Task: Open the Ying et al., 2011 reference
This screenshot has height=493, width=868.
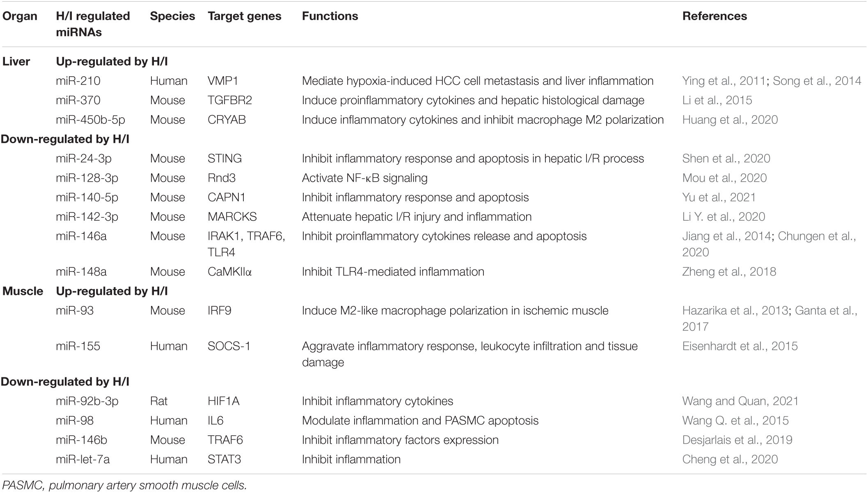Action: [724, 81]
